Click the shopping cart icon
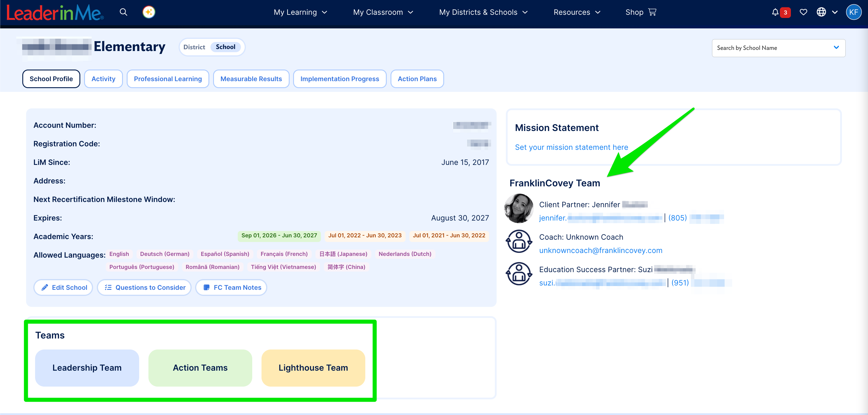 coord(652,12)
